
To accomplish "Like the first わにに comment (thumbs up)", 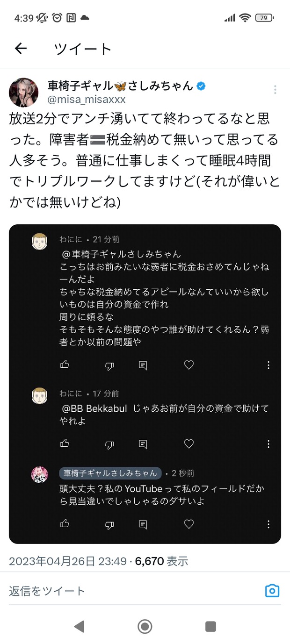I will (65, 365).
